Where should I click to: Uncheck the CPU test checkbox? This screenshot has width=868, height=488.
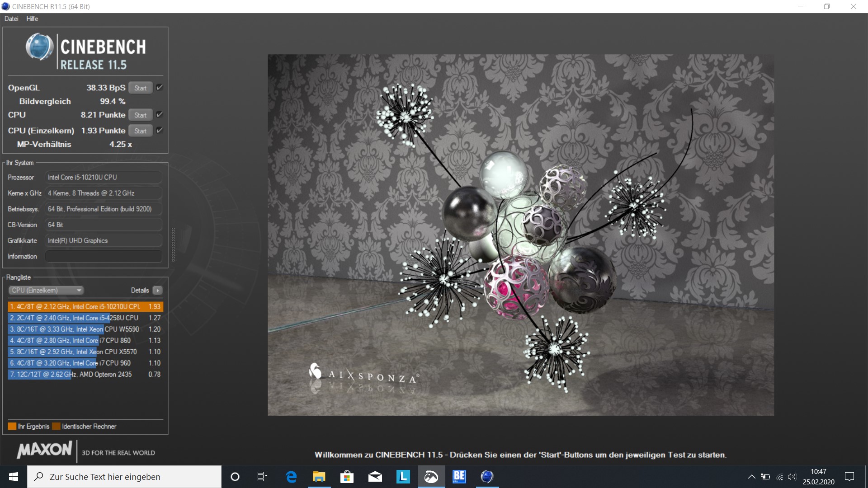(x=160, y=115)
